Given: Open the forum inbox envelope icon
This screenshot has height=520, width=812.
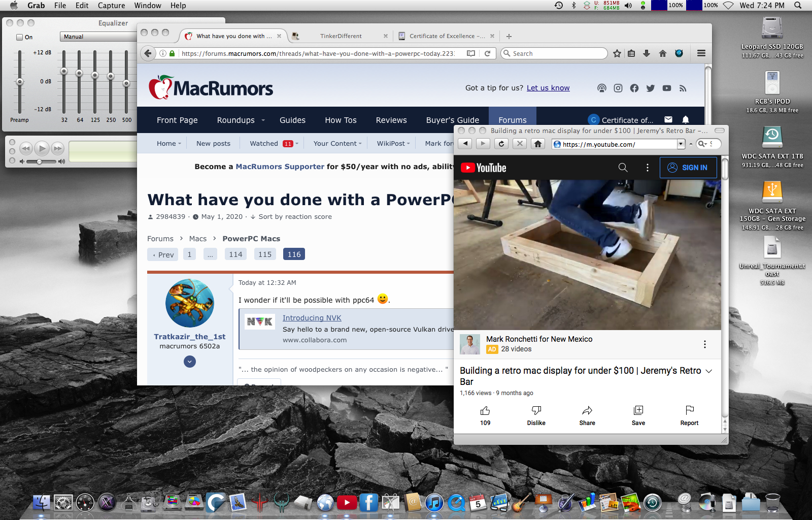Looking at the screenshot, I should (668, 120).
